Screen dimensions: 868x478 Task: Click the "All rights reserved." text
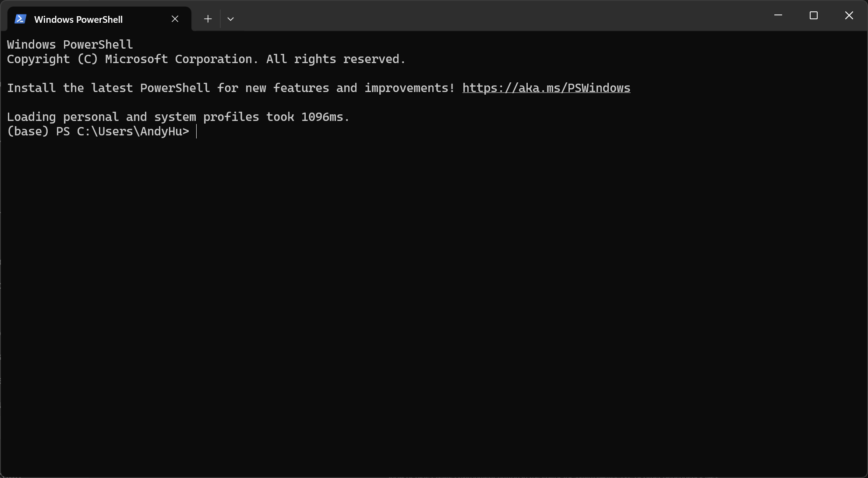click(x=336, y=59)
